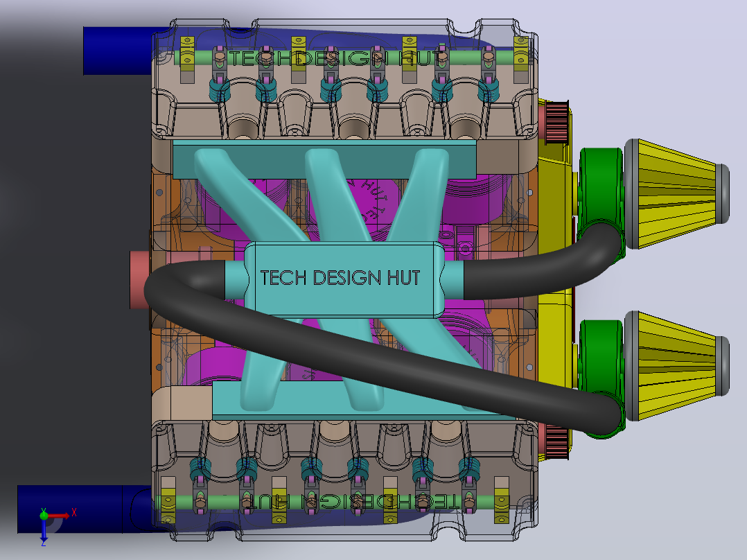Click the lower green camshaft with mirrored text
The image size is (747, 560).
(x=333, y=502)
